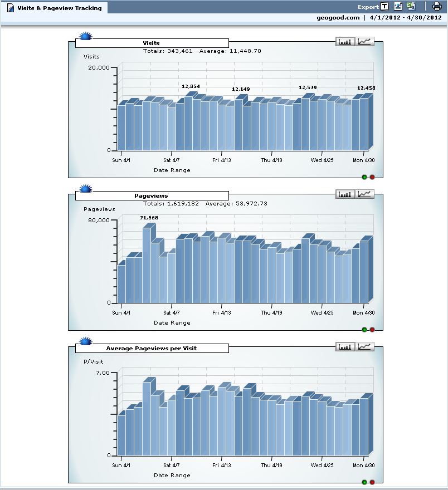Export report as HTML document

(398, 7)
